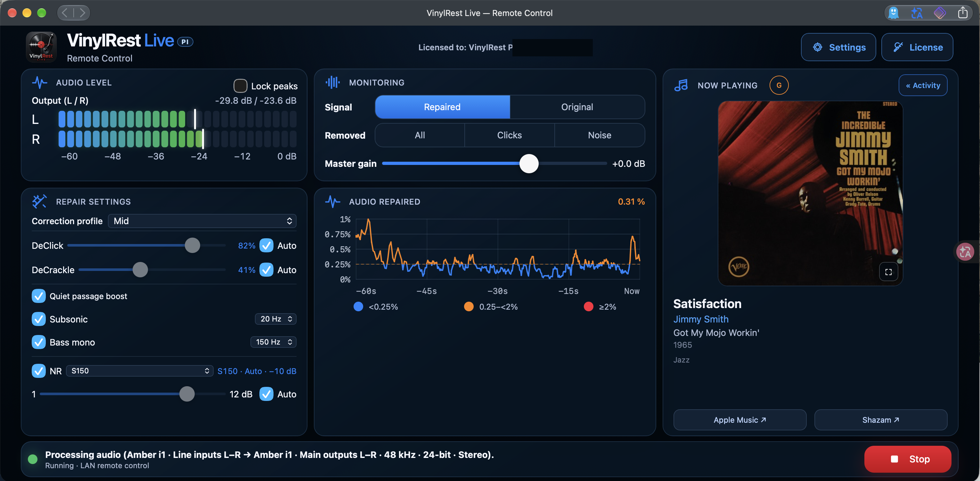
Task: Toggle DeCrackle Auto checkbox
Action: point(266,270)
